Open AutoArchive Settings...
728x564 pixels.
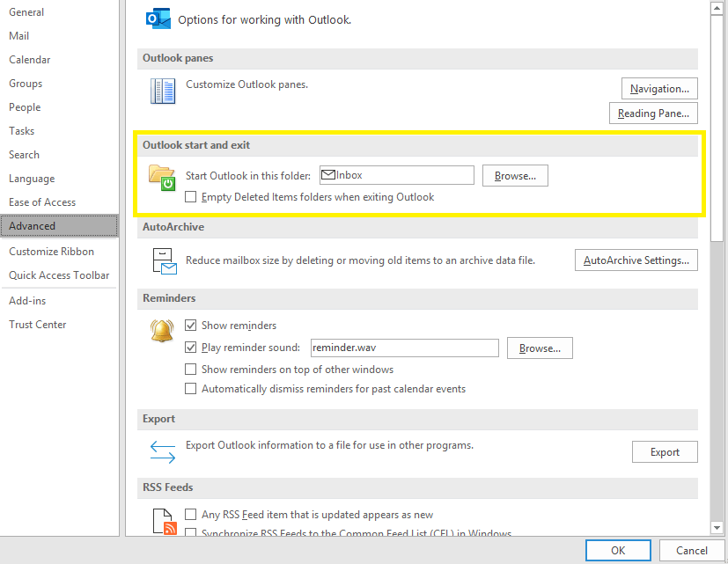point(636,260)
